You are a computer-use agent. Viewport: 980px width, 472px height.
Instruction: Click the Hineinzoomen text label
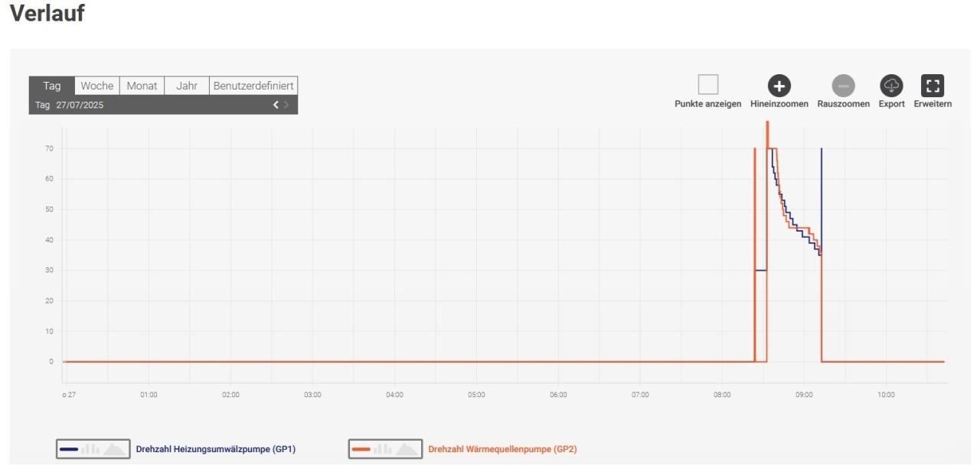[x=779, y=104]
